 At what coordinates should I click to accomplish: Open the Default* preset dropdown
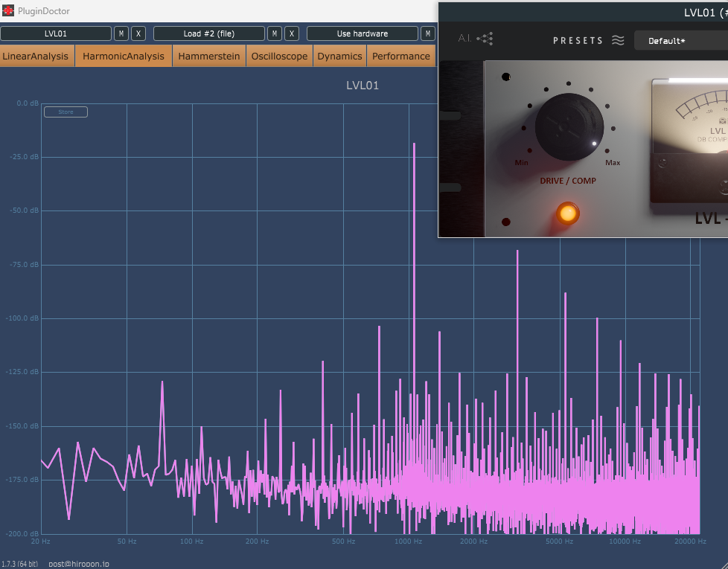coord(681,41)
